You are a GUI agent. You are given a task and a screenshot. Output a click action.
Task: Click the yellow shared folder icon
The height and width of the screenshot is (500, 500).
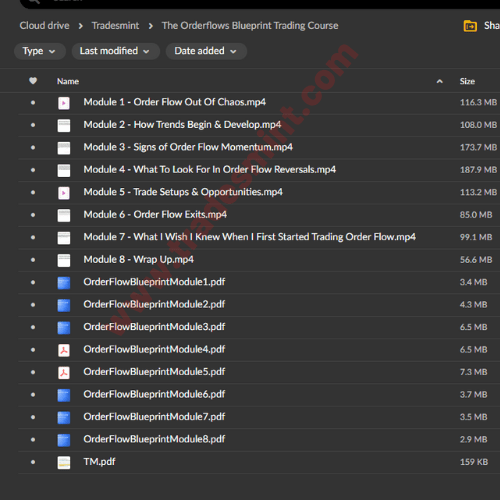tap(470, 26)
